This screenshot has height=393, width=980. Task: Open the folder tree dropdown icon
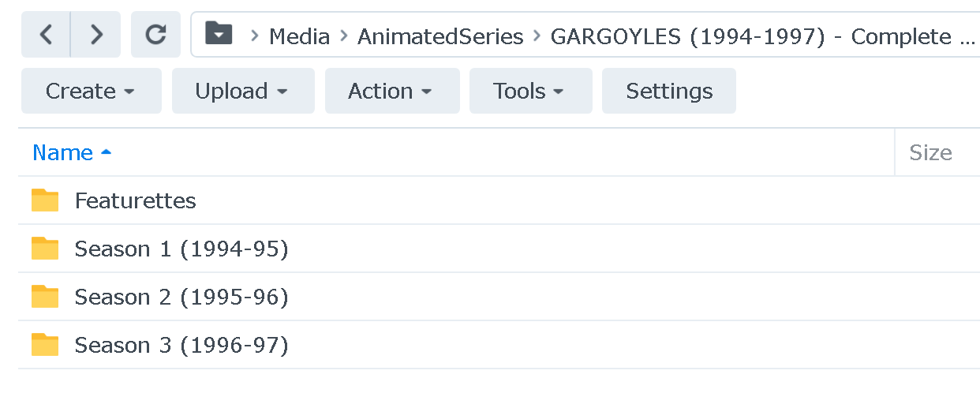point(219,34)
